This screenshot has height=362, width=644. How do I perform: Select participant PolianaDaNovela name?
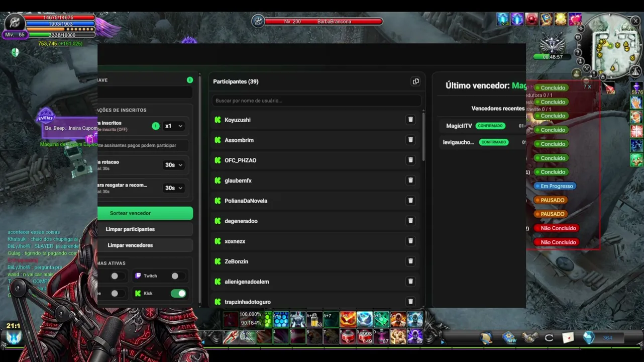tap(246, 201)
